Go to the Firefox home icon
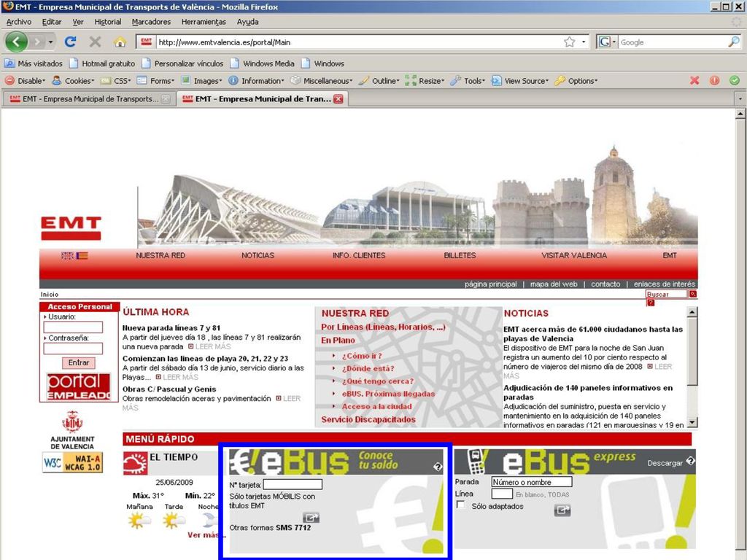Screen dimensions: 747x560 tap(120, 42)
